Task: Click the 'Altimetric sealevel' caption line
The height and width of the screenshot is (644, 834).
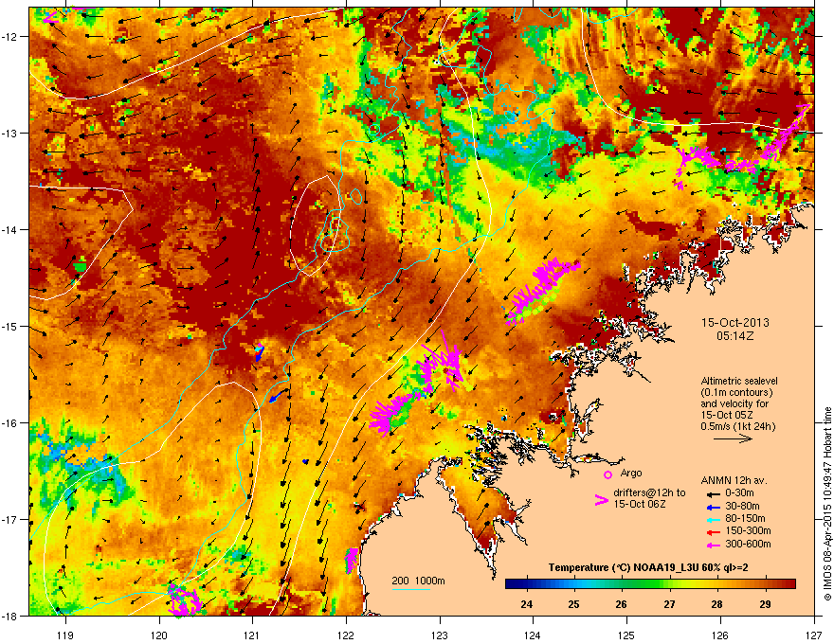Action: [739, 381]
